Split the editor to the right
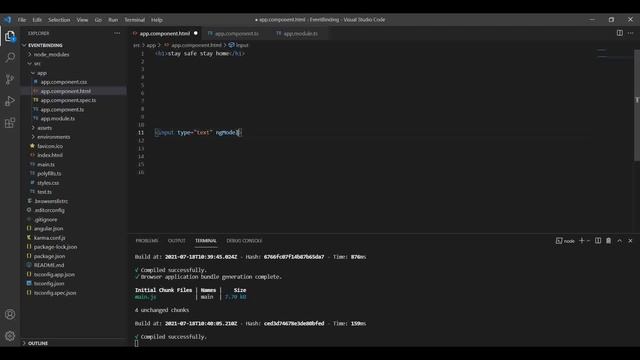 pyautogui.click(x=620, y=33)
